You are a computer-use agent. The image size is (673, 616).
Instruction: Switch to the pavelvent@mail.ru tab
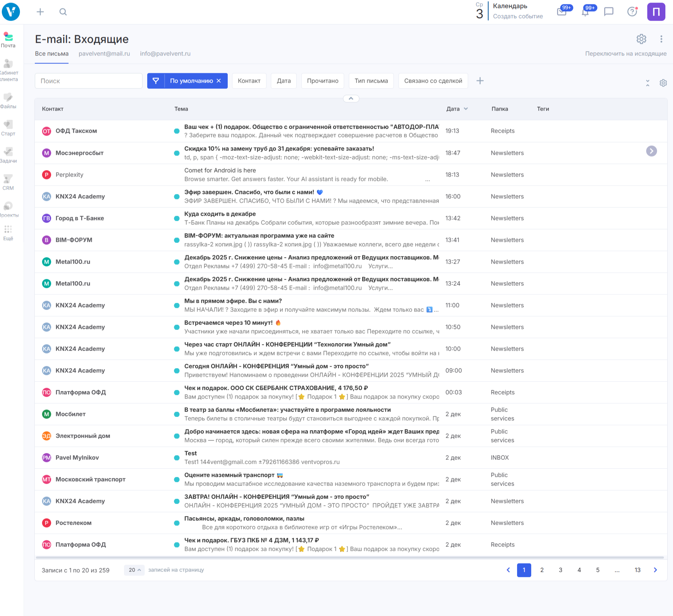click(x=104, y=54)
